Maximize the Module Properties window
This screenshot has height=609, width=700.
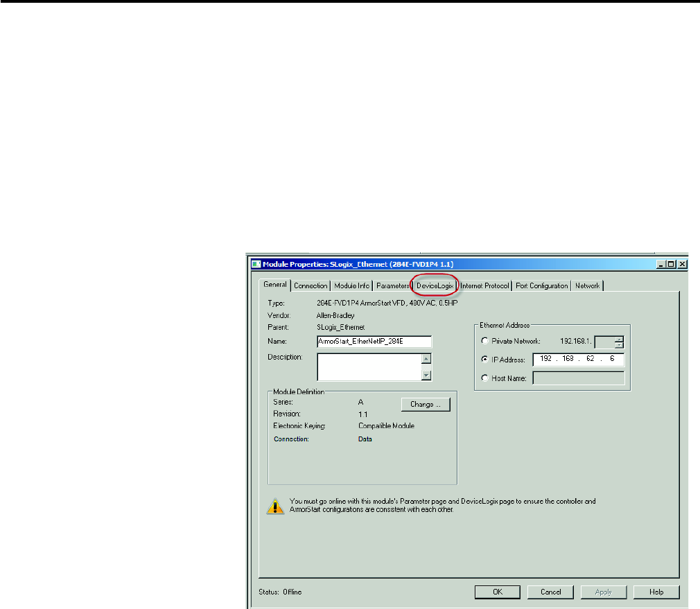pyautogui.click(x=671, y=264)
